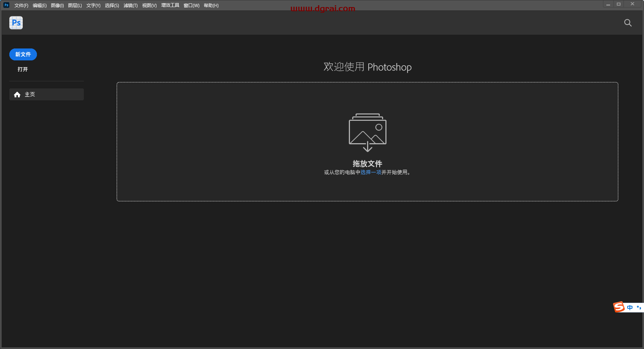Click the Sogou punctuation mode icon
Screen dimensions: 644x349
tap(639, 308)
